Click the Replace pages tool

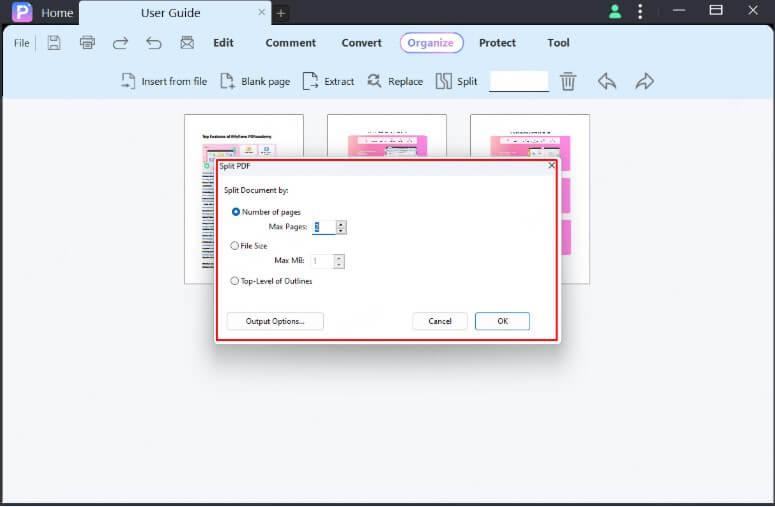coord(395,81)
